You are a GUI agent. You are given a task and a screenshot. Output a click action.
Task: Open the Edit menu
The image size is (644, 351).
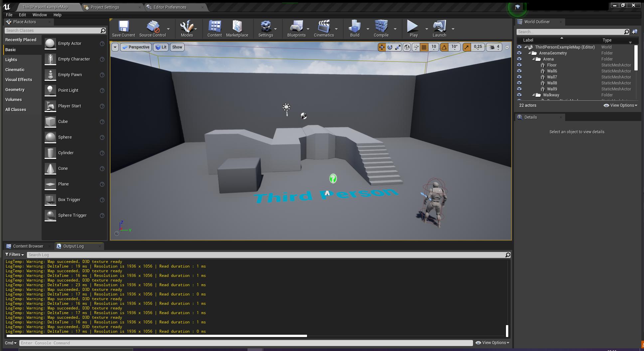point(22,15)
